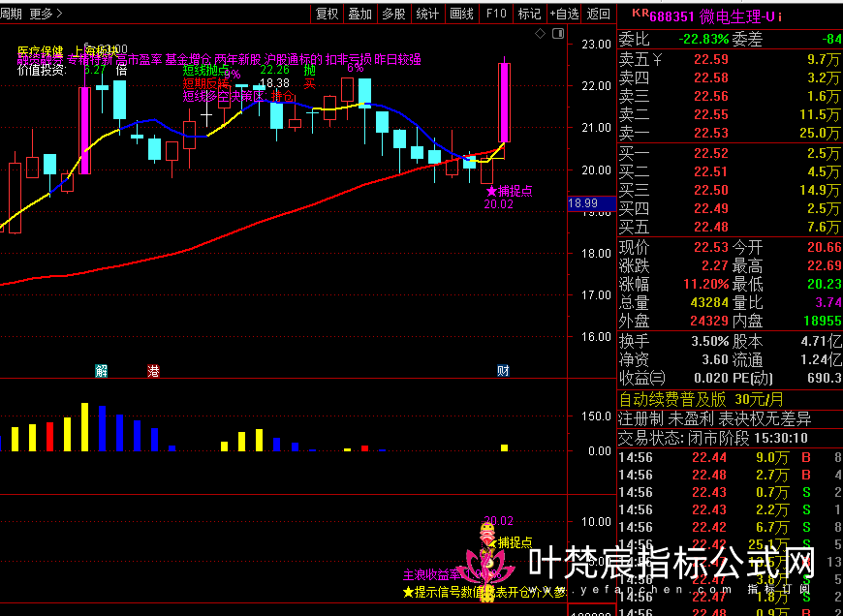Click the 14:56 tick row priced 22.44
The image size is (843, 616).
(730, 458)
